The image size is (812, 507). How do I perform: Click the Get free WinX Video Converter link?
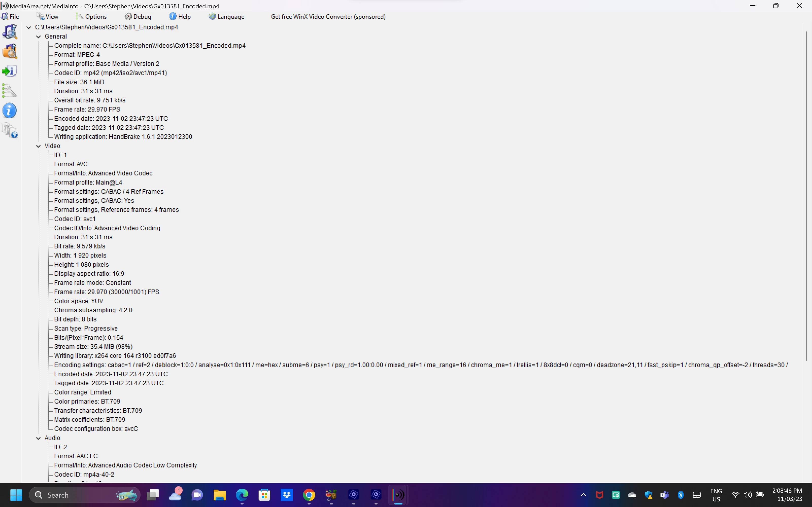[328, 16]
